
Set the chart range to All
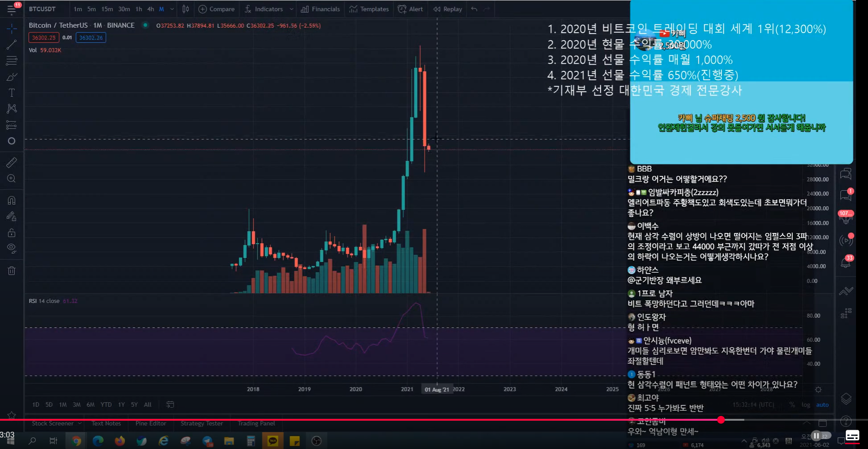tap(148, 404)
